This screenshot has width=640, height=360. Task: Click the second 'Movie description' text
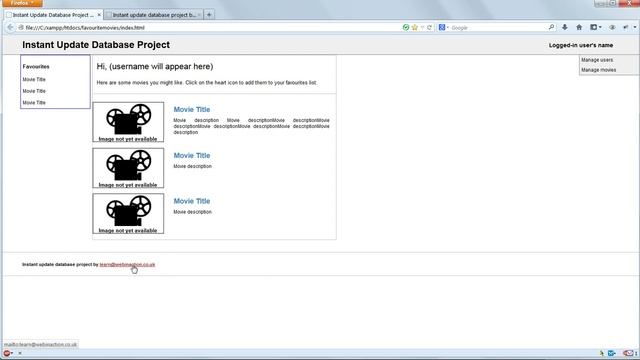[x=193, y=167]
